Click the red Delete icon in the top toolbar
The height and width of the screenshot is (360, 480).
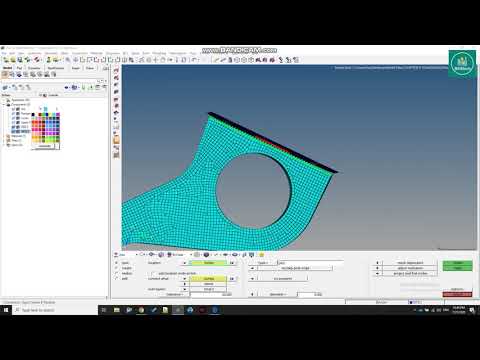pyautogui.click(x=38, y=60)
